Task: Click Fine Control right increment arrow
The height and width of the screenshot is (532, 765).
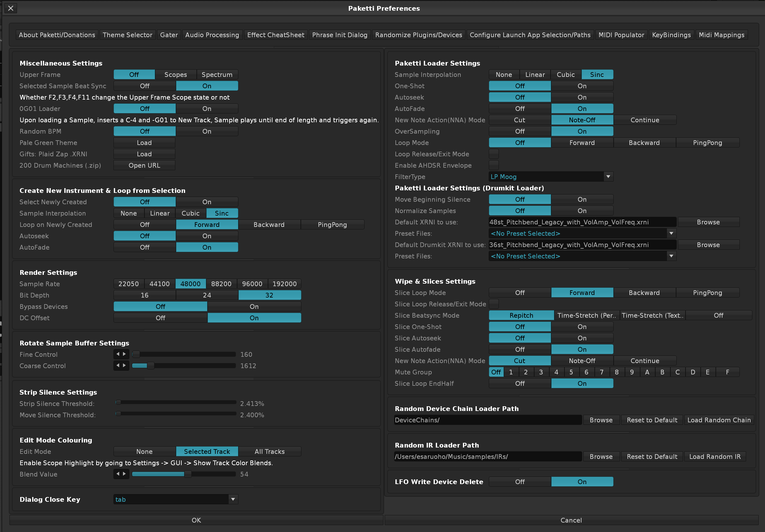Action: pyautogui.click(x=125, y=354)
